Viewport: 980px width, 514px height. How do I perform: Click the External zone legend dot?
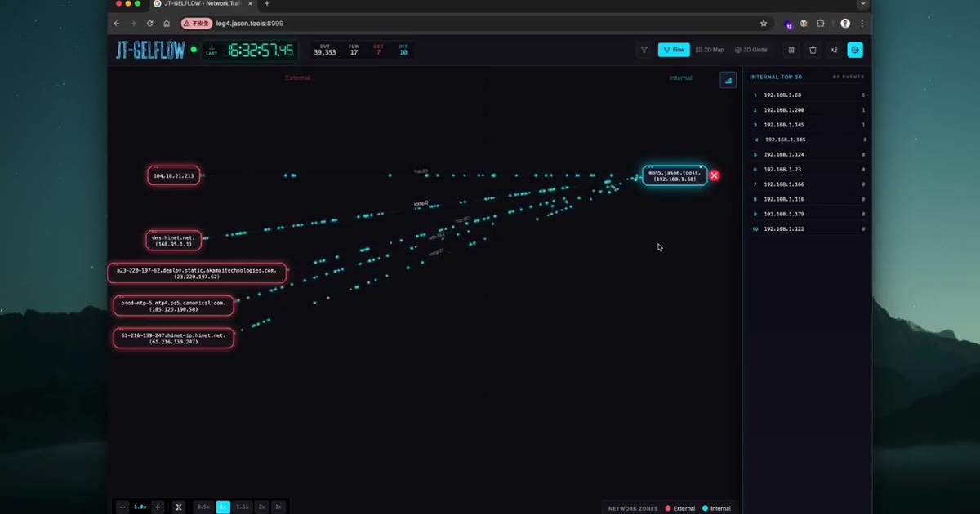[668, 508]
